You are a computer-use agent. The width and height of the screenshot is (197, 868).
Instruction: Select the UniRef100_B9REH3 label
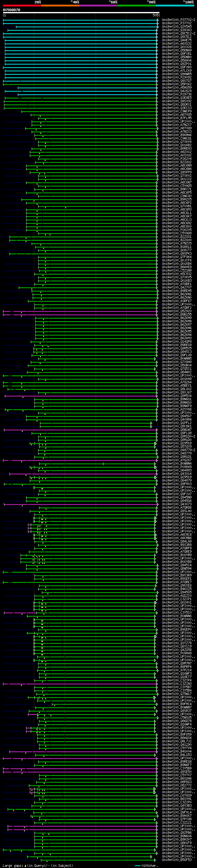(177, 149)
